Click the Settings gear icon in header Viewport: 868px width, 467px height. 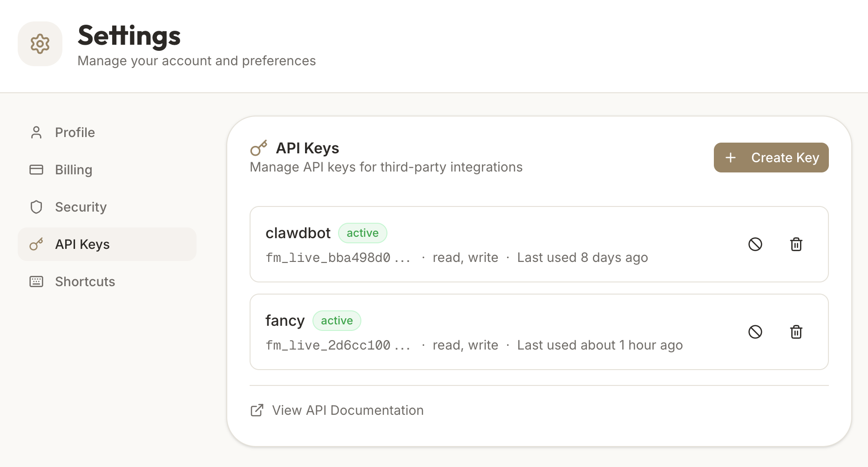pos(40,44)
